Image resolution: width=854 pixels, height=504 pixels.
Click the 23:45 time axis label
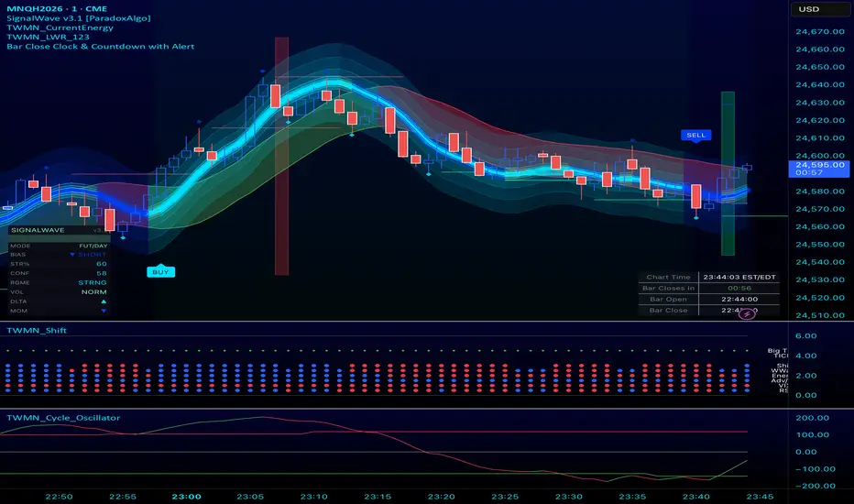760,497
